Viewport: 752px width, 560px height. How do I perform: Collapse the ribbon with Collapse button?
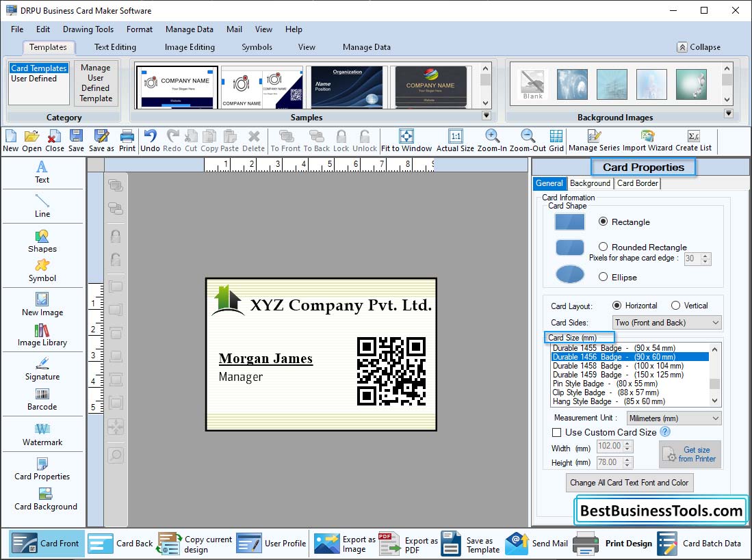[x=699, y=47]
